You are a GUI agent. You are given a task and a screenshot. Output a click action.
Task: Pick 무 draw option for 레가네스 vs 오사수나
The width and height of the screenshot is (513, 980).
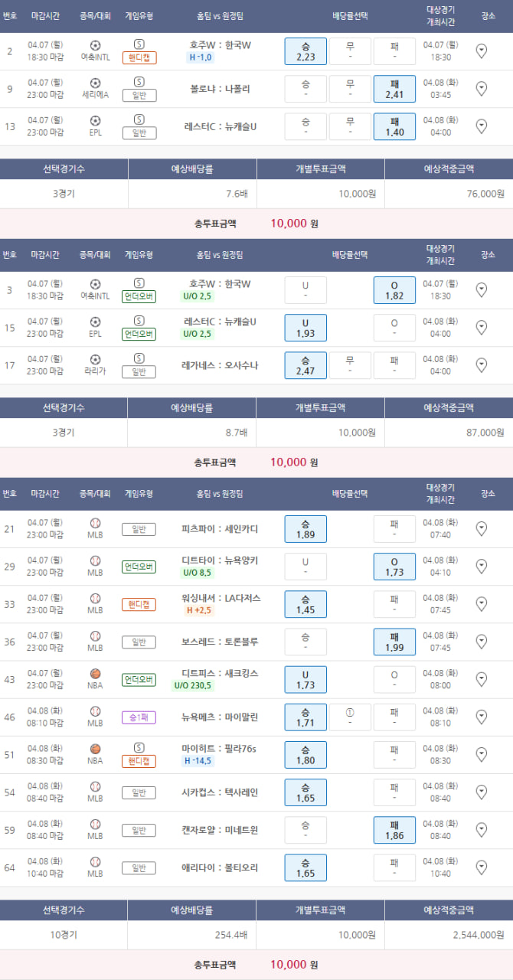tap(350, 365)
